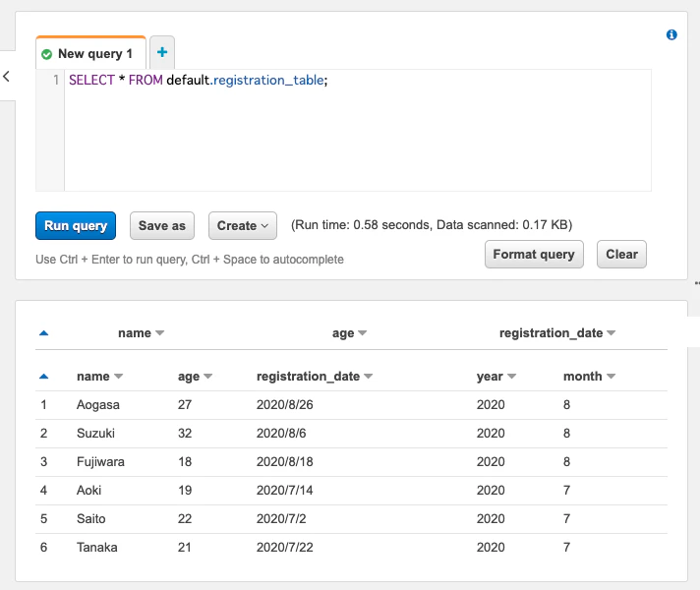This screenshot has width=700, height=590.
Task: Click the blue info icon
Action: click(x=671, y=34)
